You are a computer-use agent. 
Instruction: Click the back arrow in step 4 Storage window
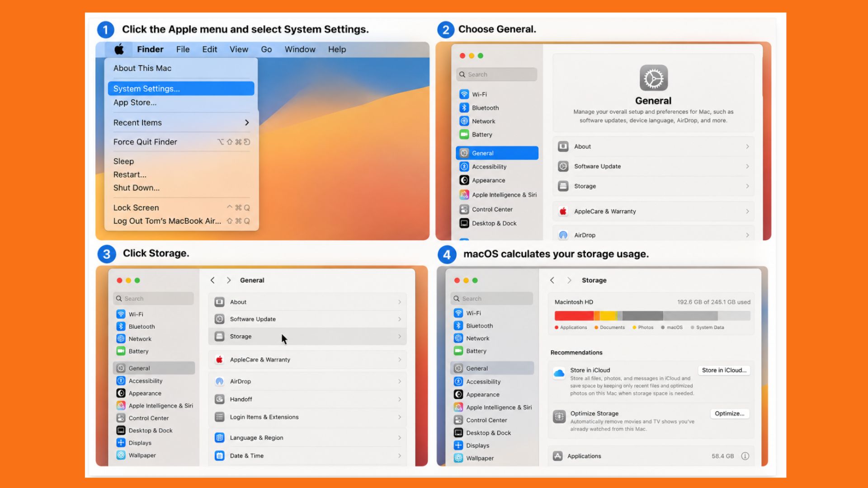tap(552, 280)
